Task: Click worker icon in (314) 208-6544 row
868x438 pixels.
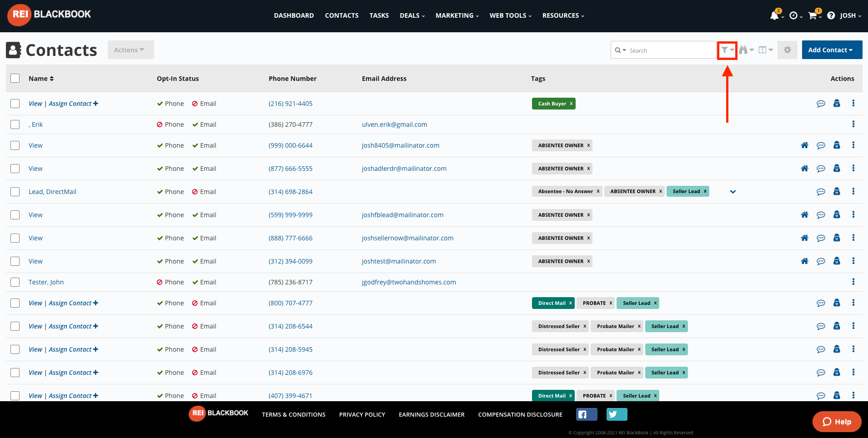Action: click(837, 326)
